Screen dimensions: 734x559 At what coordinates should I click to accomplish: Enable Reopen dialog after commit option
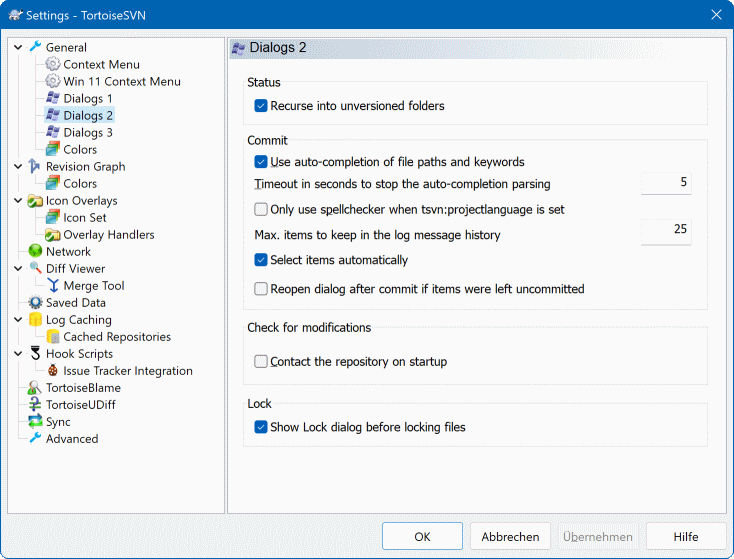point(261,289)
